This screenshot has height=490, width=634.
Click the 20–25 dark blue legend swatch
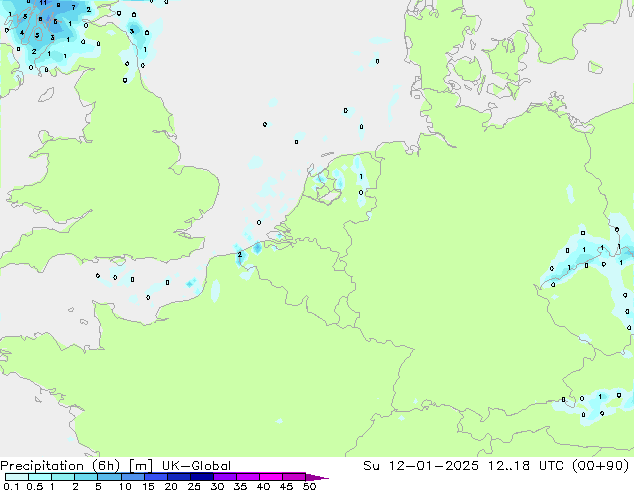coord(179,477)
